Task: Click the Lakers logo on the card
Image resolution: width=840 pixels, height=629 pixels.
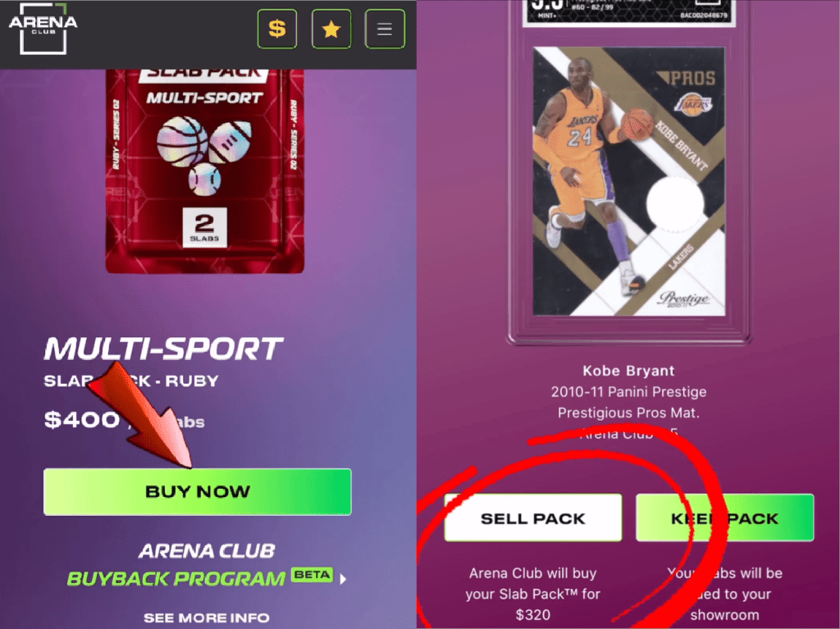Action: [692, 104]
